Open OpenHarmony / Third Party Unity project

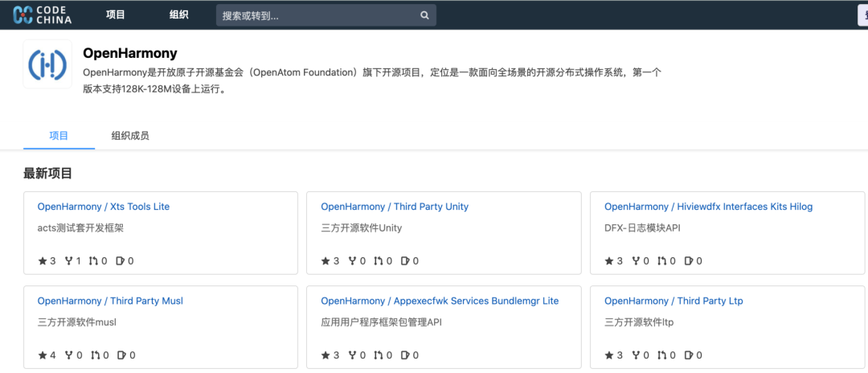point(395,207)
